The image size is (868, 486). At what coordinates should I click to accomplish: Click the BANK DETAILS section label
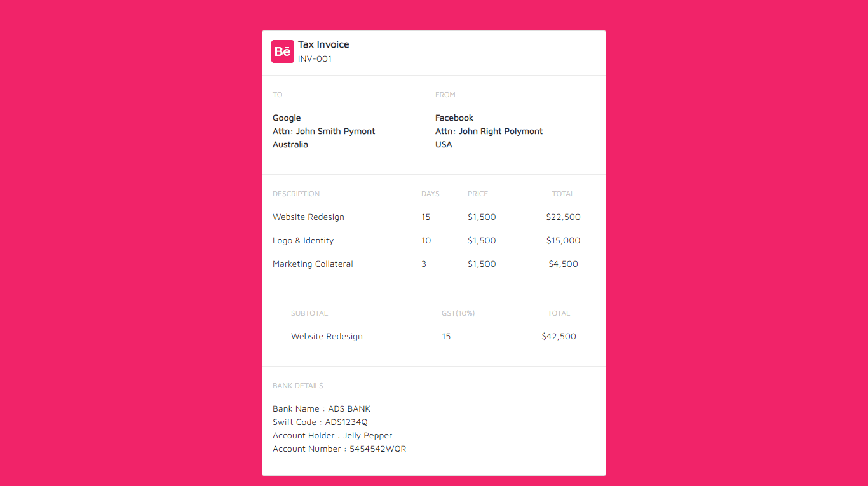click(x=298, y=386)
